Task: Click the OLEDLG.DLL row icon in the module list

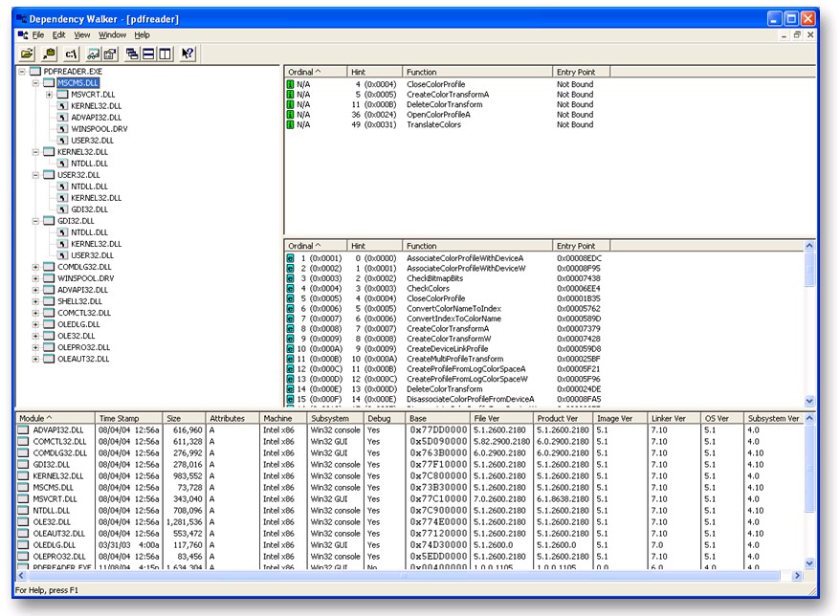Action: tap(23, 545)
